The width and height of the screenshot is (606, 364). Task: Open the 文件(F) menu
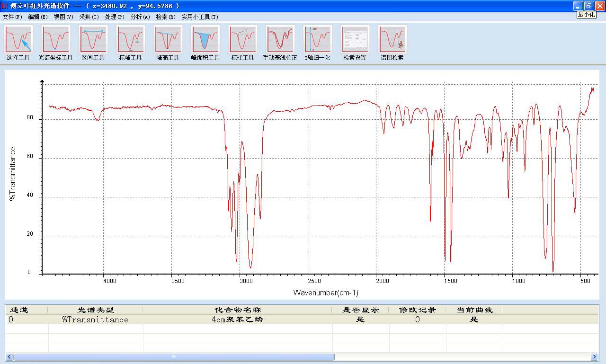click(x=12, y=17)
